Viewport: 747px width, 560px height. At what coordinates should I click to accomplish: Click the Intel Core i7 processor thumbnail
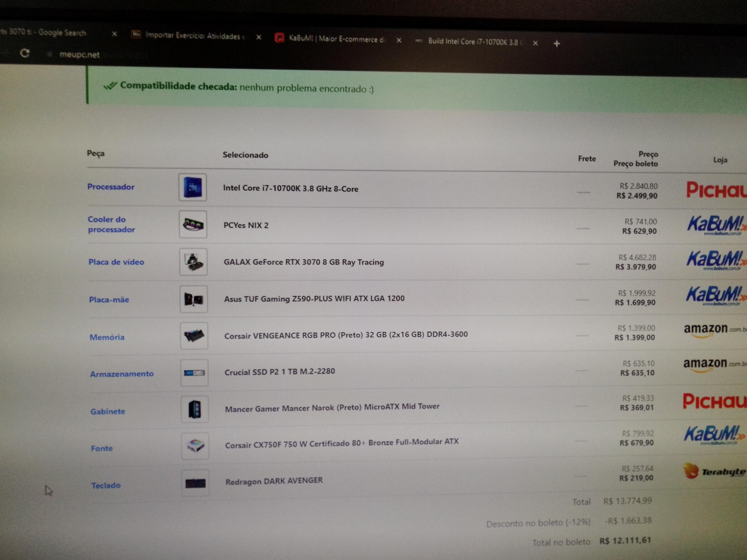coord(193,187)
